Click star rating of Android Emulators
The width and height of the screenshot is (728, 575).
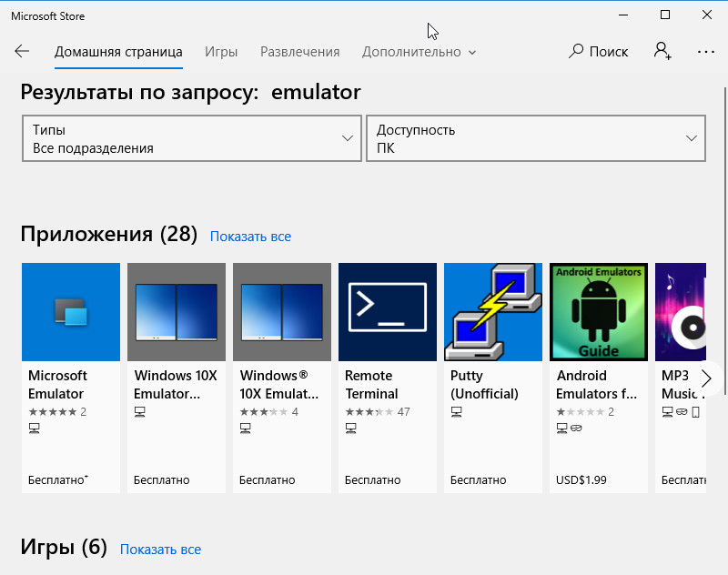click(581, 411)
